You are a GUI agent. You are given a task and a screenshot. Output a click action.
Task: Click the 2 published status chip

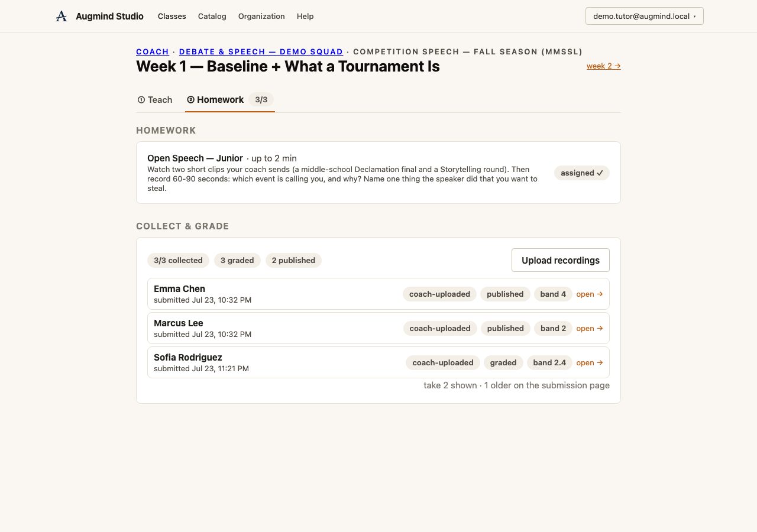tap(293, 260)
